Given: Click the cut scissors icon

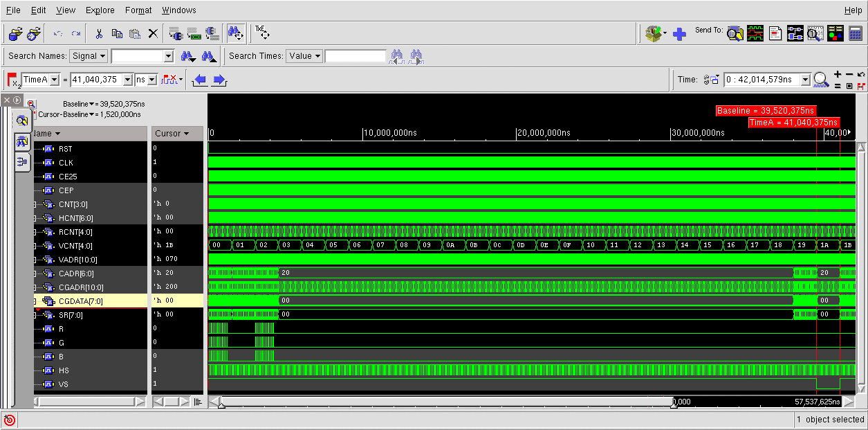Looking at the screenshot, I should coord(99,33).
